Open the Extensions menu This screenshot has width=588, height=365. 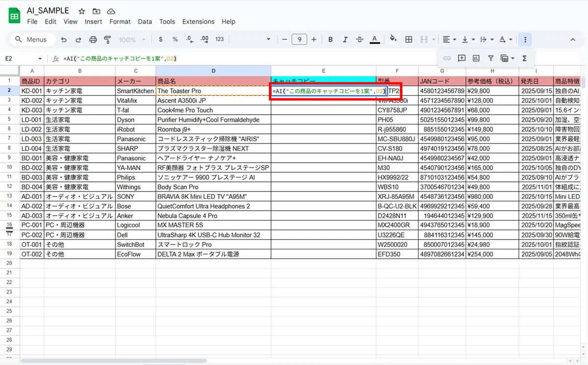click(x=198, y=22)
